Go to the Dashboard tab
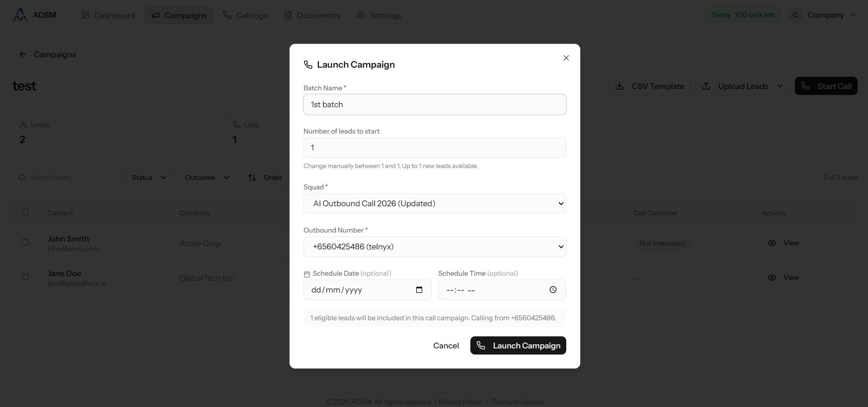 coord(108,15)
